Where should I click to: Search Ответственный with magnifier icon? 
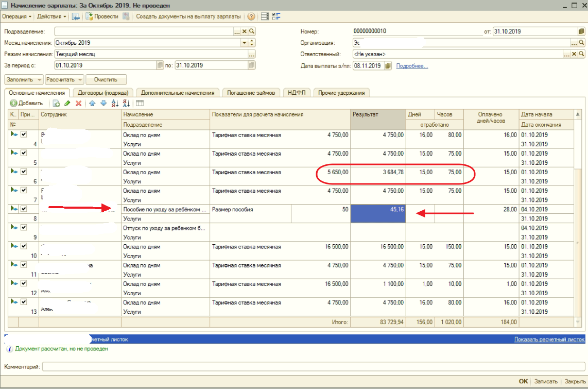coord(581,54)
